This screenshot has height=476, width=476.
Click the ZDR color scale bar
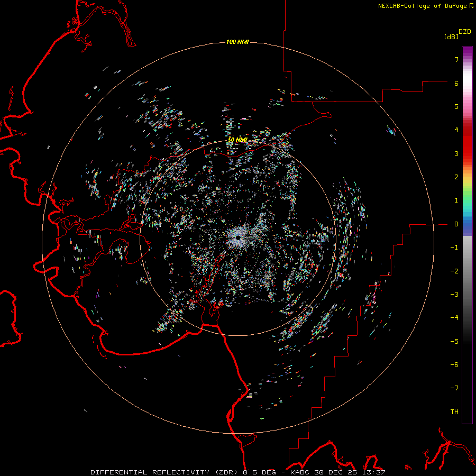[x=467, y=235]
